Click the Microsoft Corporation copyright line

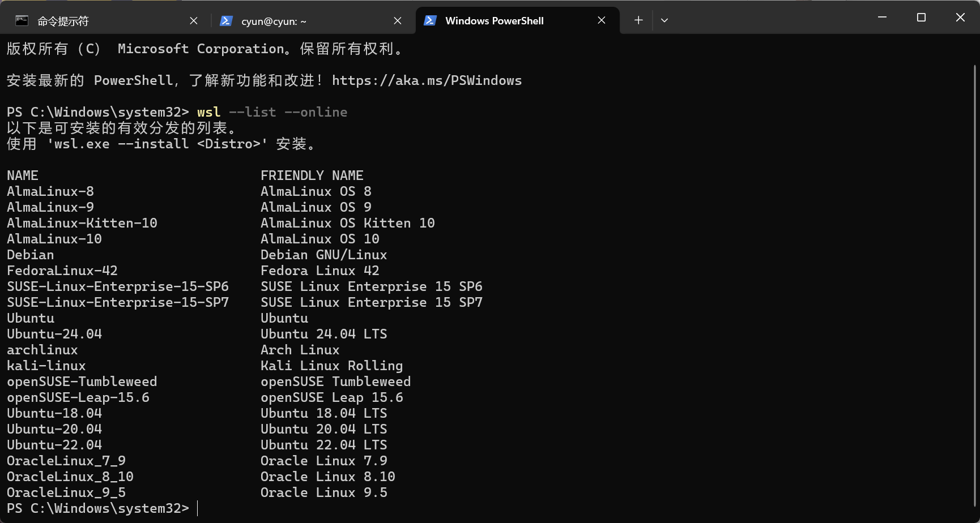pyautogui.click(x=205, y=49)
